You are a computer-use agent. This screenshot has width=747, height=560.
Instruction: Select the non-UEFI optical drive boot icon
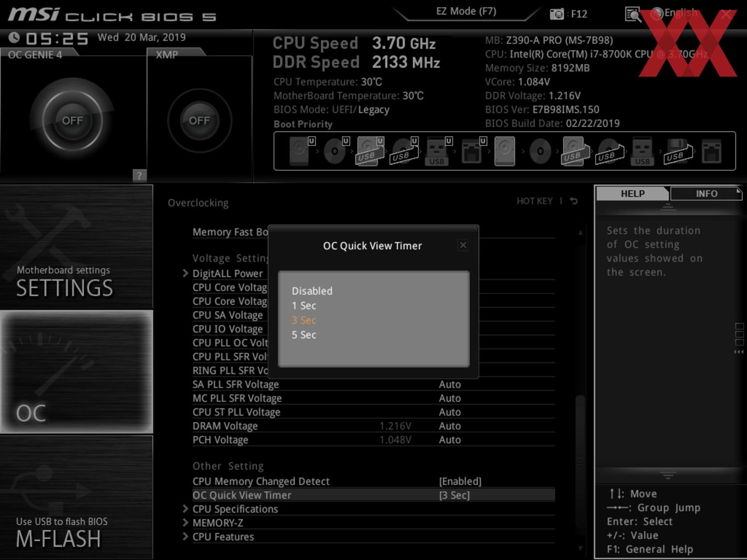[540, 151]
